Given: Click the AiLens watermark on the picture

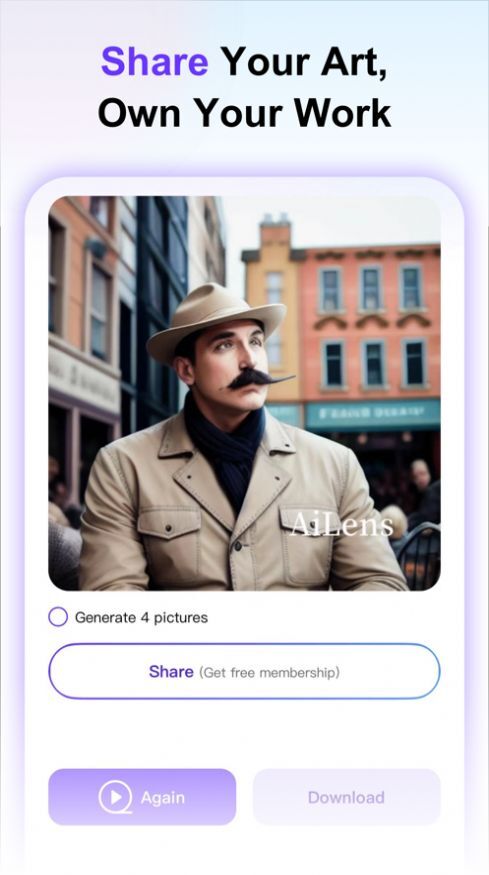Looking at the screenshot, I should tap(341, 525).
